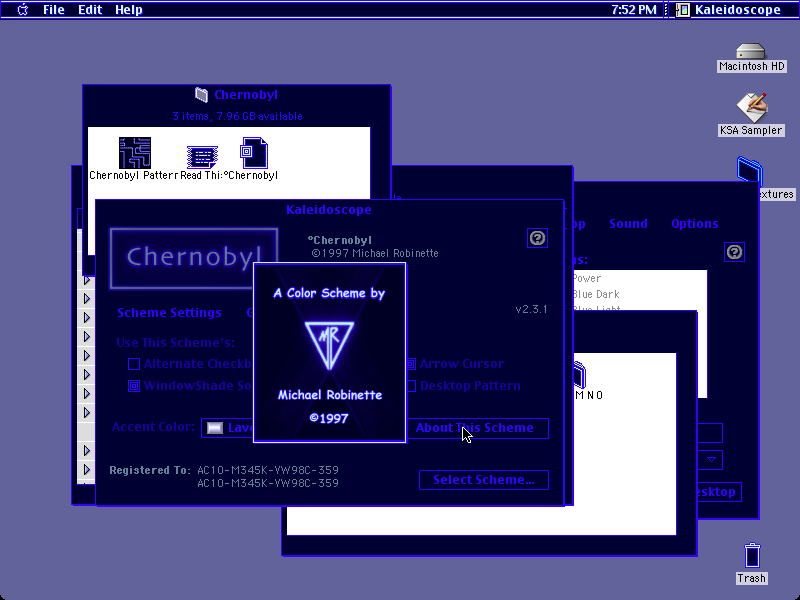Select the Macintosh HD drive icon

pyautogui.click(x=751, y=52)
